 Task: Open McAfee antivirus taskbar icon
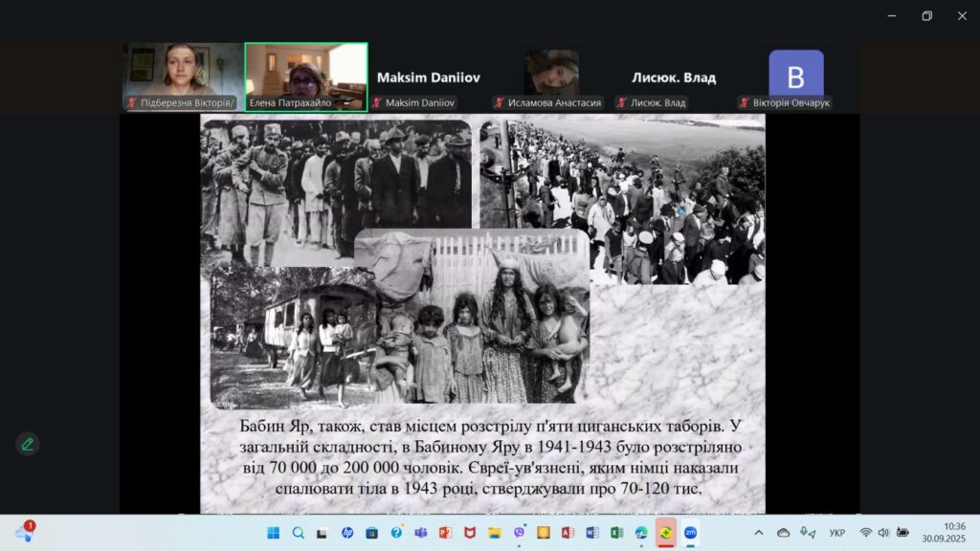click(x=470, y=533)
